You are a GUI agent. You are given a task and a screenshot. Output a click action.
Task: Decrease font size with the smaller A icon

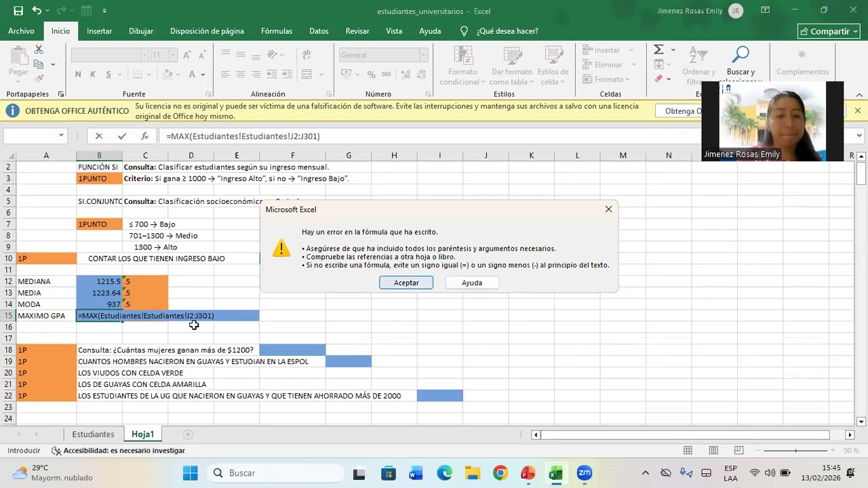(201, 55)
